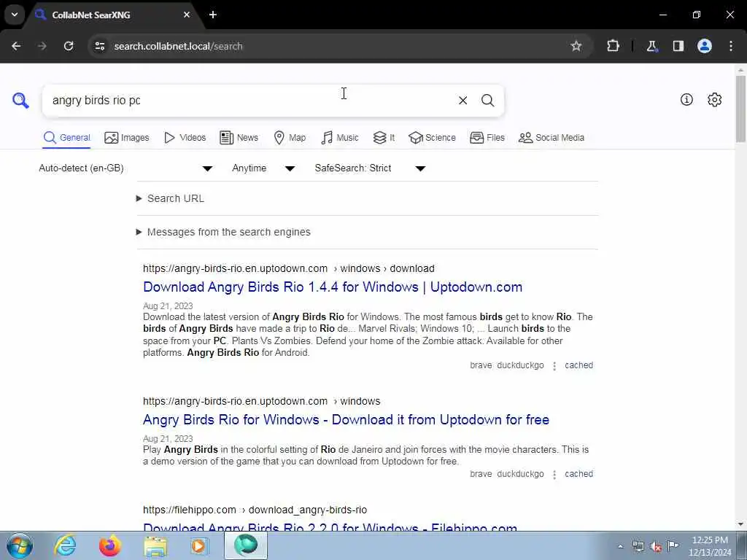
Task: Open the Chrome Labs flask icon
Action: pyautogui.click(x=651, y=46)
